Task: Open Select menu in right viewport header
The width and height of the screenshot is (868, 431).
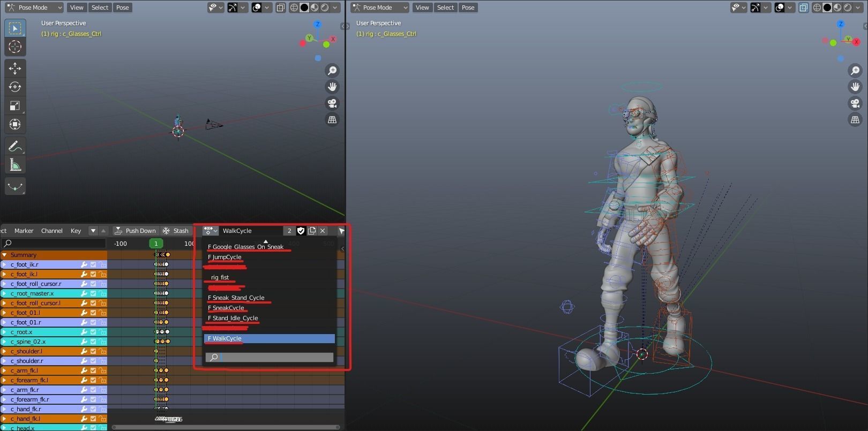Action: 445,7
